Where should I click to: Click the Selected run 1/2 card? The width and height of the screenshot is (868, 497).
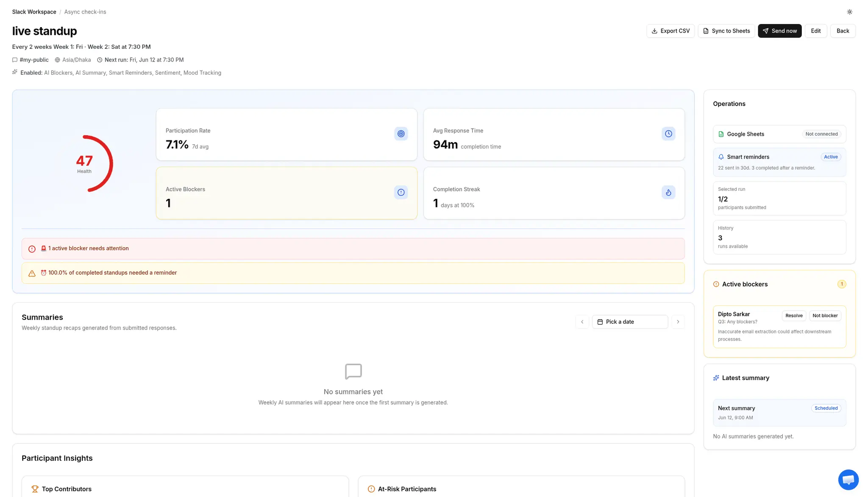(x=779, y=198)
